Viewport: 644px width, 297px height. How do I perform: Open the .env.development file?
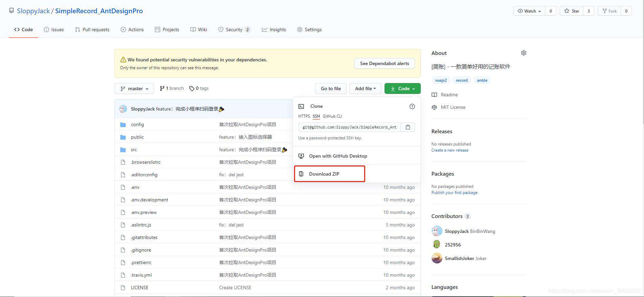point(149,200)
